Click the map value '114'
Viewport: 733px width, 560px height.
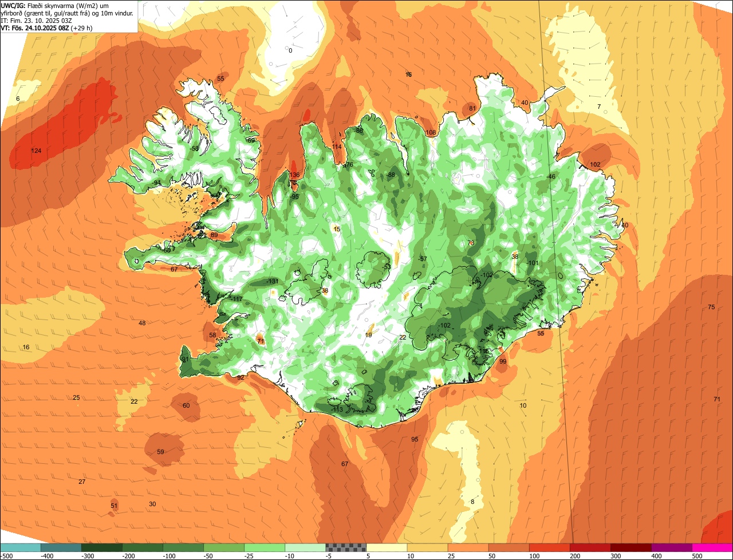tap(337, 147)
